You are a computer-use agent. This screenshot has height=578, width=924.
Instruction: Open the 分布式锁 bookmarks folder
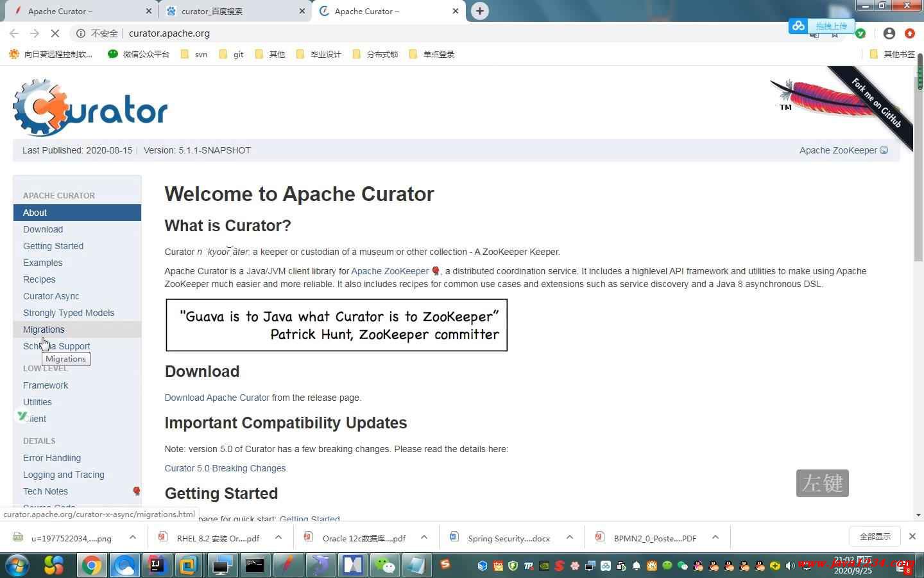[375, 54]
